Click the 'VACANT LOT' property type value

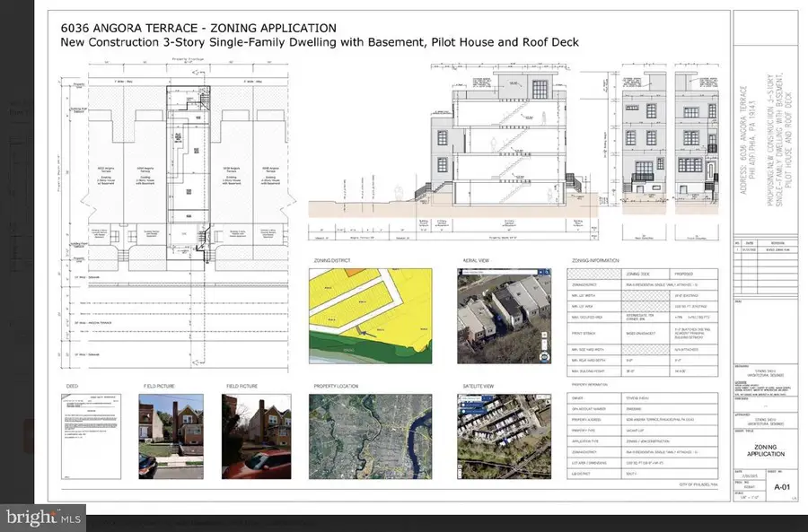pyautogui.click(x=634, y=431)
